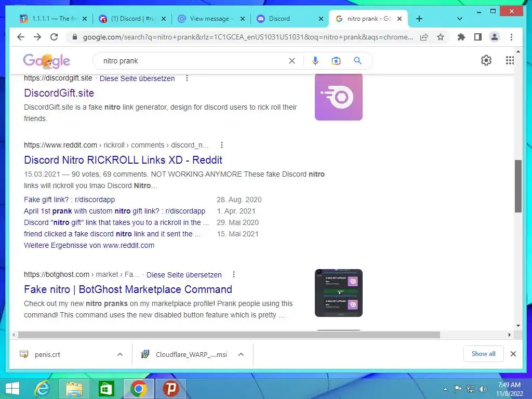532x399 pixels.
Task: Expand options for penis.crt download
Action: point(120,354)
